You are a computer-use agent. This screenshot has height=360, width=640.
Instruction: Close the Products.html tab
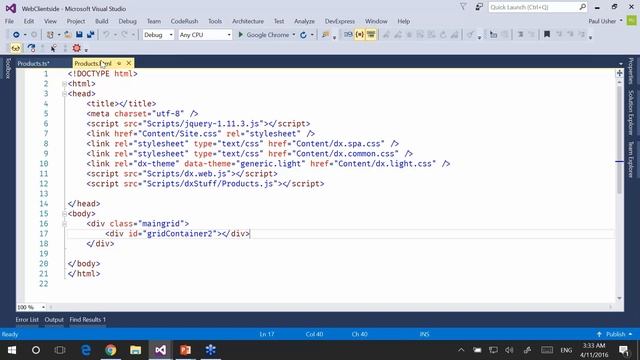[129, 63]
